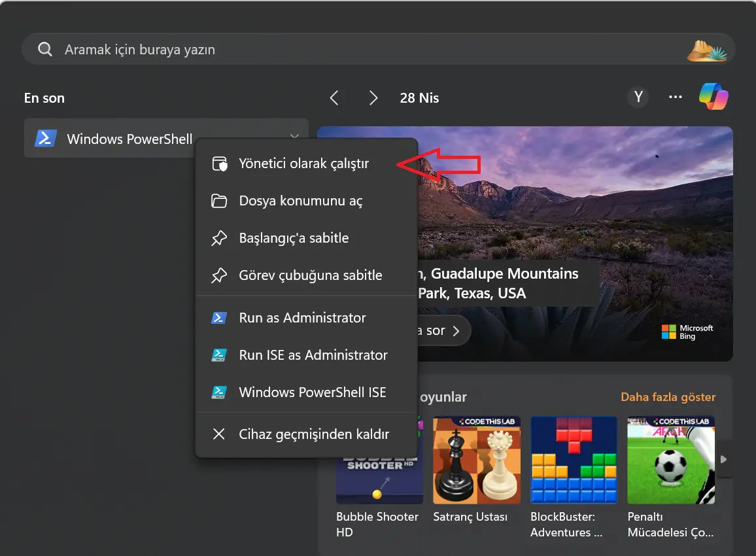This screenshot has height=556, width=756.
Task: Click PowerShell icon beside Run as Administrator
Action: pos(219,318)
